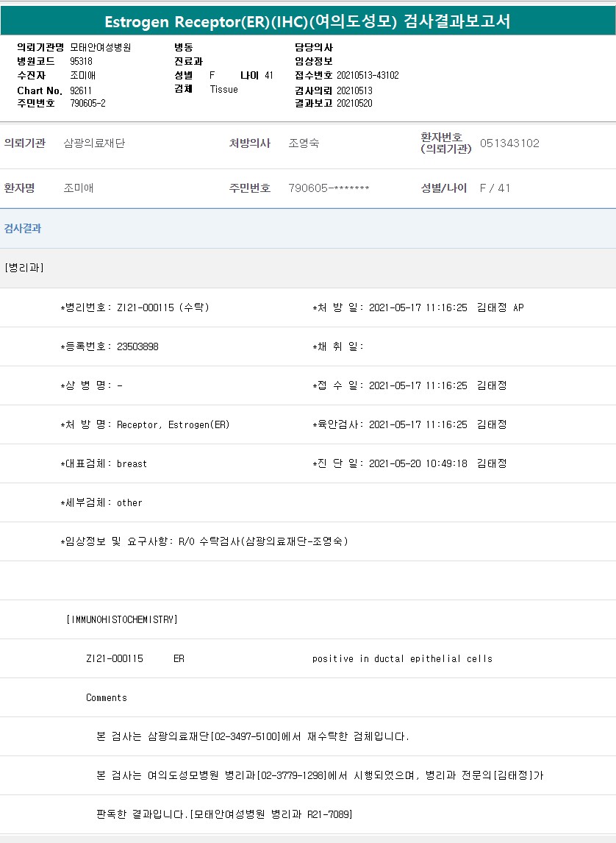Click the 등록번호 value 23503898
This screenshot has height=843, width=616.
pos(137,346)
